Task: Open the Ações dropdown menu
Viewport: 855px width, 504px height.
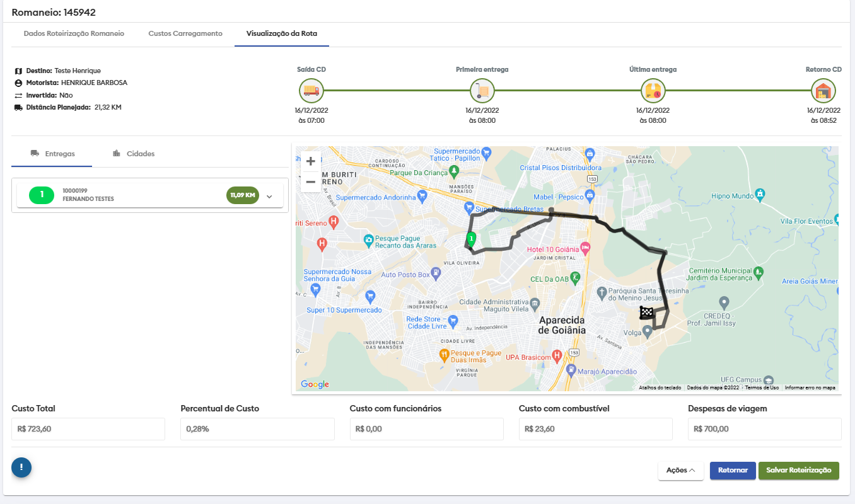Action: pyautogui.click(x=680, y=471)
